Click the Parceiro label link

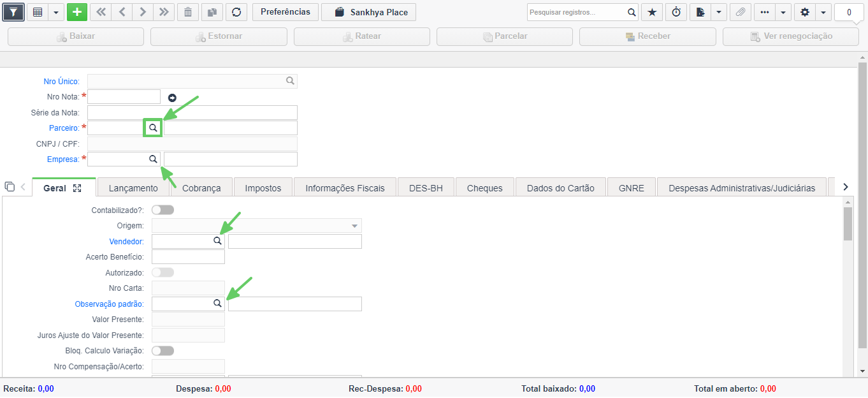[64, 128]
